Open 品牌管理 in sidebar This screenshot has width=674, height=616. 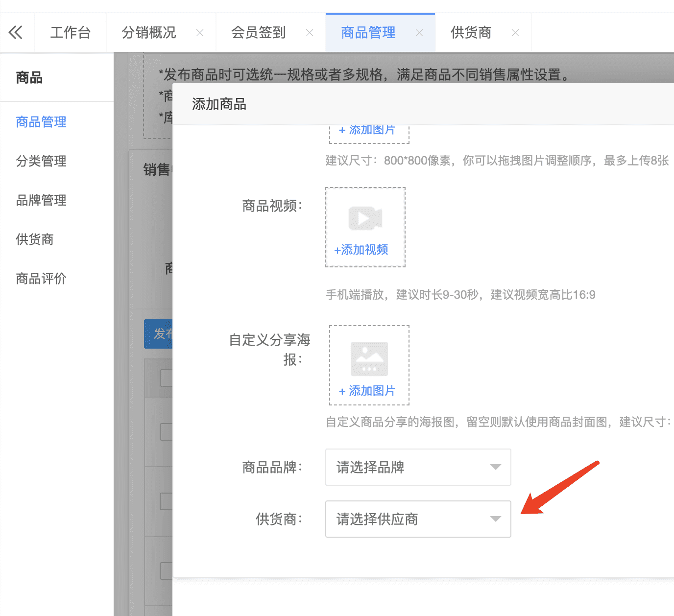(x=41, y=200)
